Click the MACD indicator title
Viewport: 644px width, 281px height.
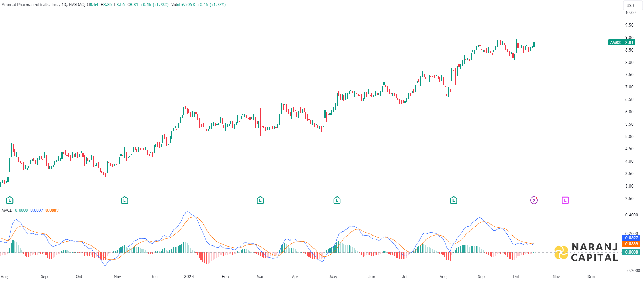(x=7, y=210)
